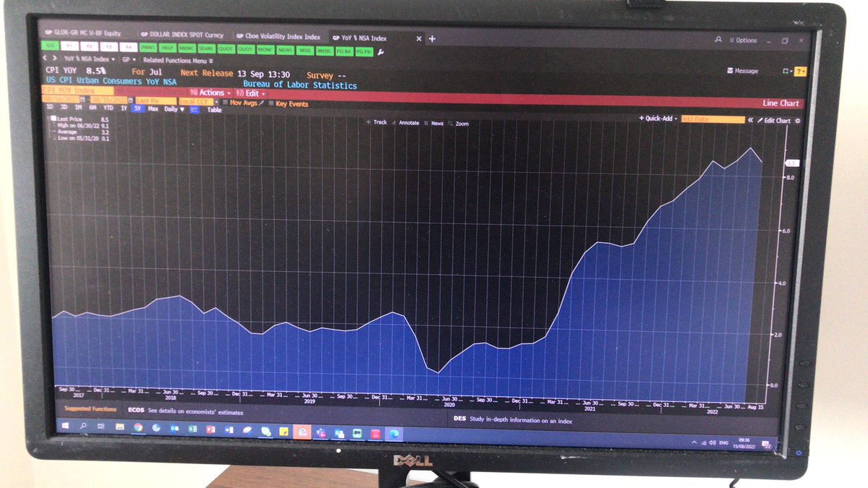Click the user profile icon beside Options
Viewport: 868px width, 488px height.
pyautogui.click(x=718, y=40)
